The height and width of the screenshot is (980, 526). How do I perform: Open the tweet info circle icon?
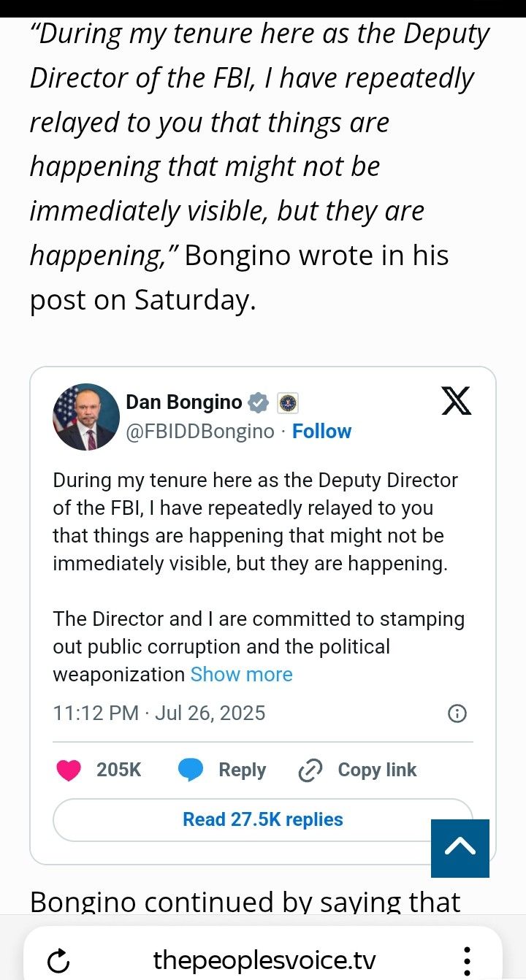tap(457, 713)
